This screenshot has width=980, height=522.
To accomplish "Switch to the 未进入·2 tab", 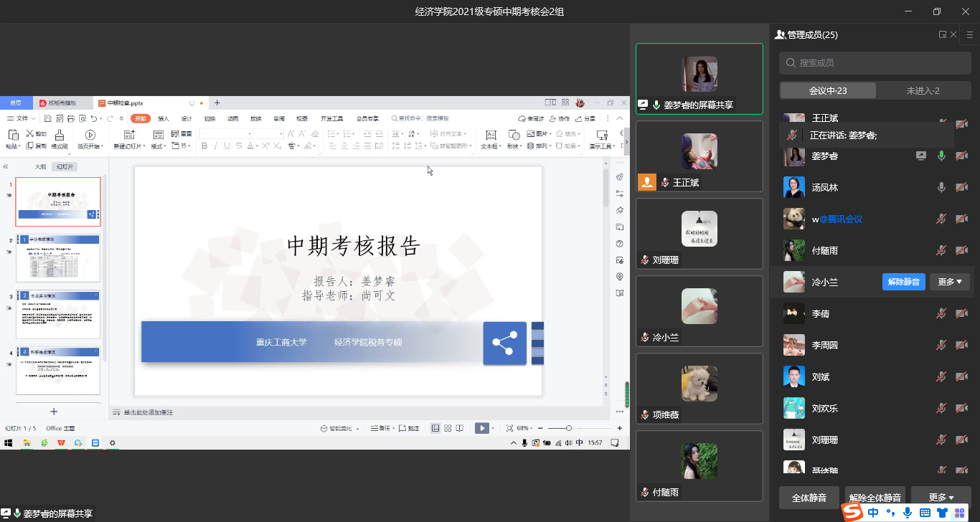I will (922, 90).
